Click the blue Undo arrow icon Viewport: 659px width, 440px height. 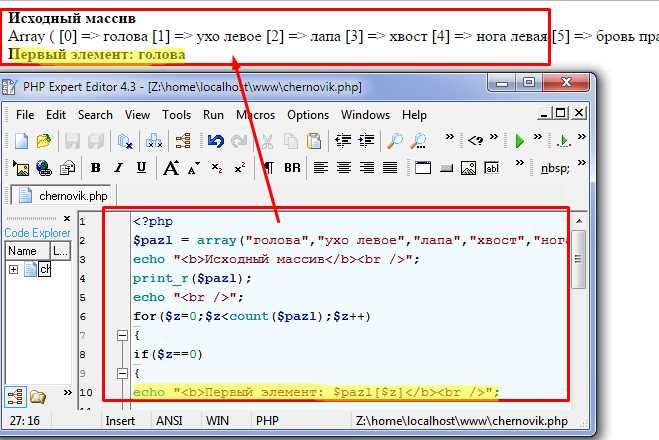click(216, 141)
